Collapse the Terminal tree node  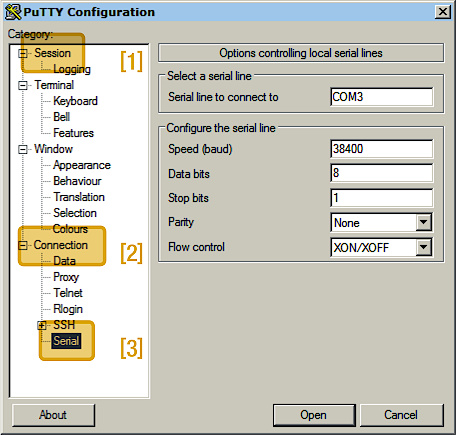pyautogui.click(x=23, y=85)
